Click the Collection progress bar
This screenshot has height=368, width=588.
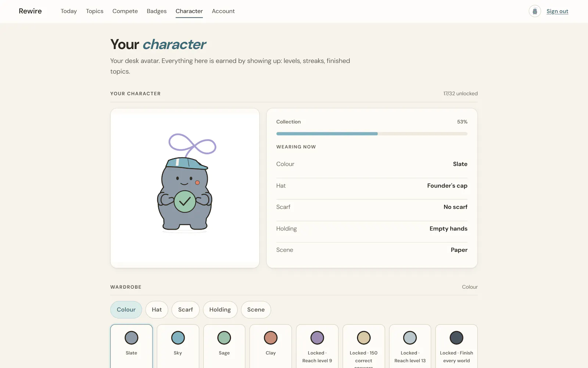[x=372, y=134]
